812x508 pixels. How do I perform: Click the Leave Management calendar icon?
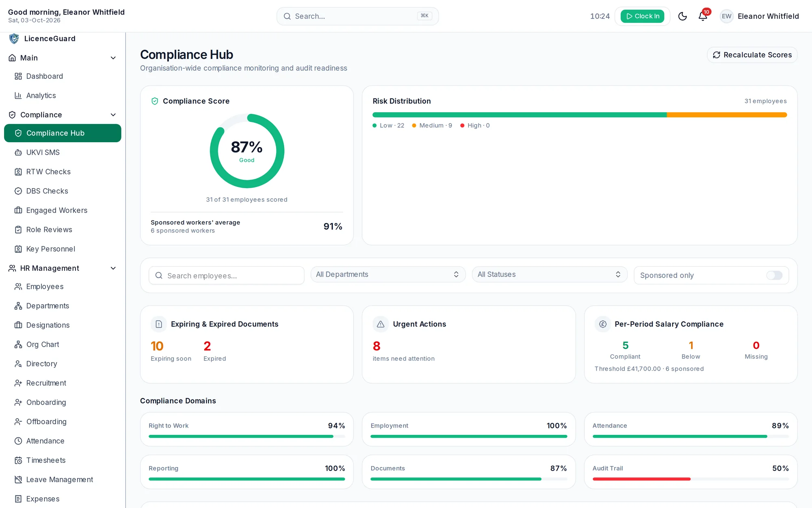pyautogui.click(x=18, y=480)
